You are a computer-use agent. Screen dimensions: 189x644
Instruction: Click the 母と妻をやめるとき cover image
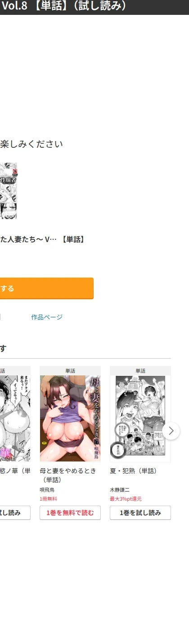coord(70,419)
